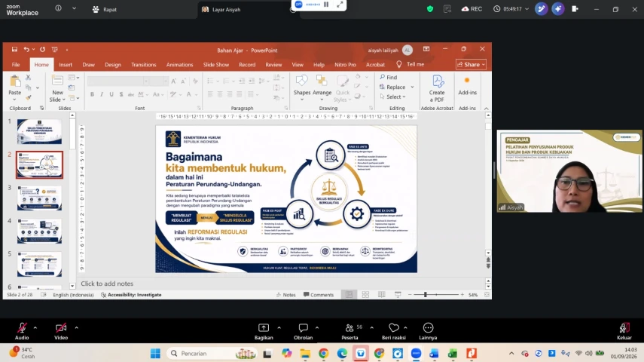Click the Rapat meeting tab
The image size is (644, 362).
click(105, 9)
